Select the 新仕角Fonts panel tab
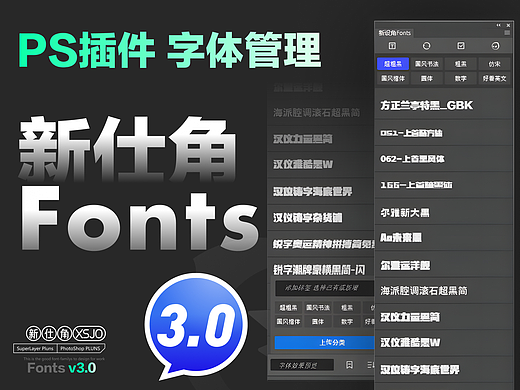Screen dimensions: 520x390 (395, 33)
